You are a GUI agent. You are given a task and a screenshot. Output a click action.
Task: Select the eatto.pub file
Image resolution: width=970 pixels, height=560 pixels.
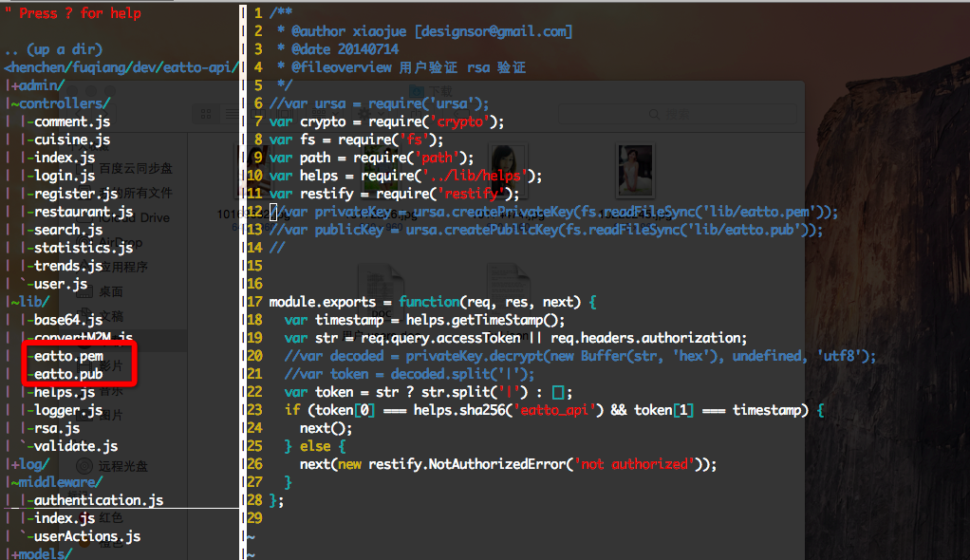coord(68,374)
